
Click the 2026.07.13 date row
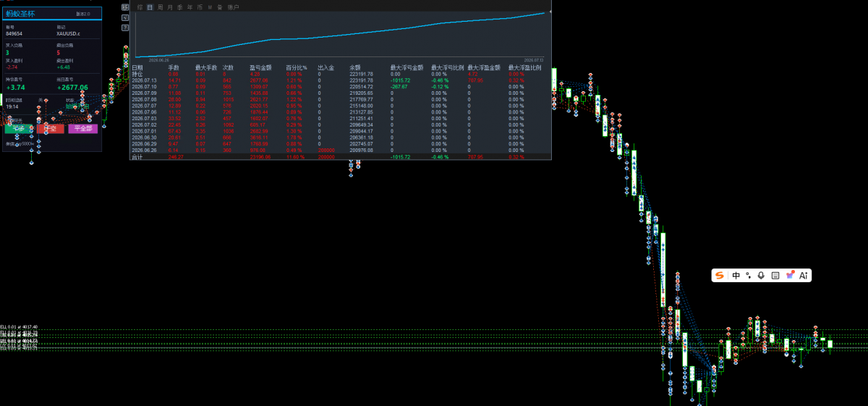(144, 80)
